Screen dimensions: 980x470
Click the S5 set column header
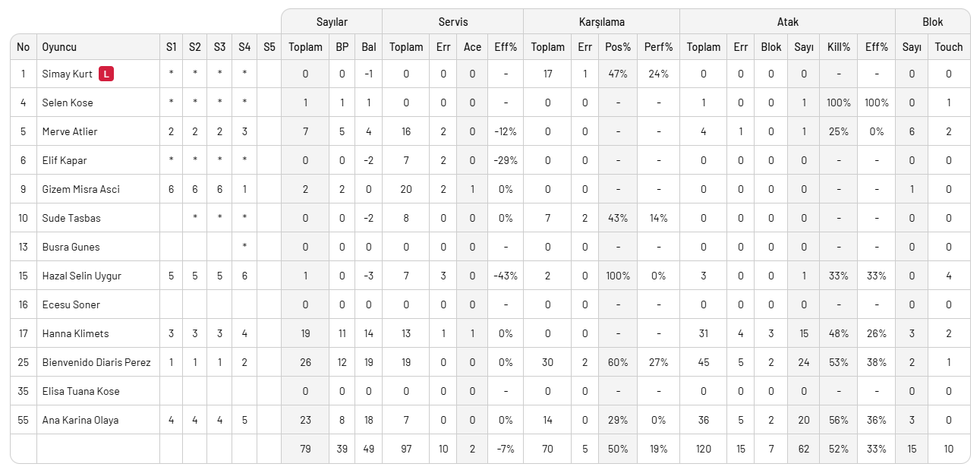pyautogui.click(x=269, y=47)
